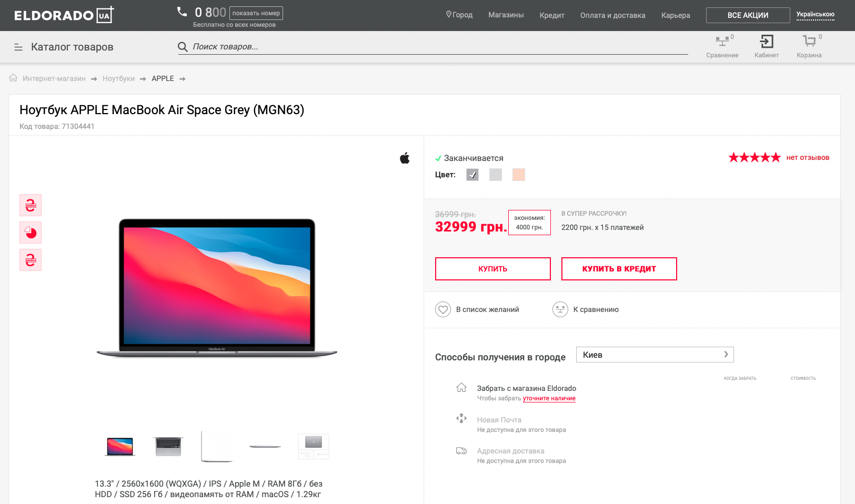
Task: Select the checked Space Grey color swatch
Action: 472,175
